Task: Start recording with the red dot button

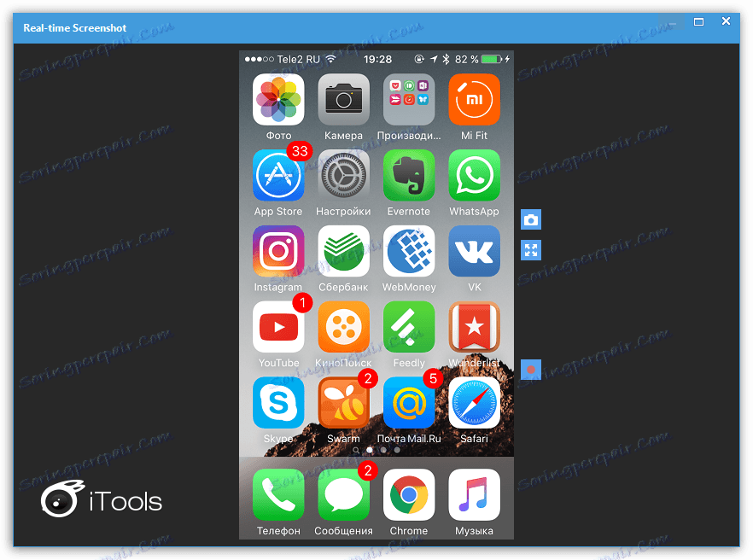Action: (x=531, y=370)
